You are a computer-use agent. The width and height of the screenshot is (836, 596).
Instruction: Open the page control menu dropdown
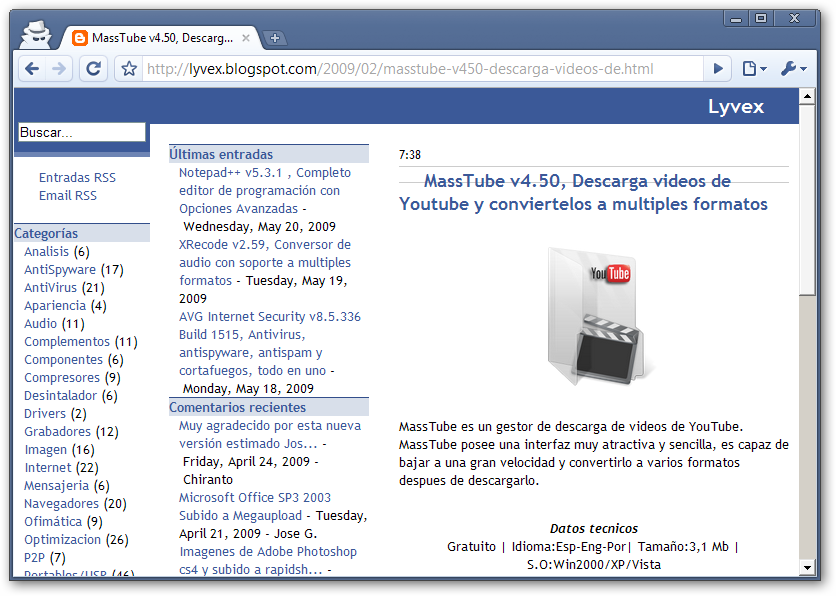pyautogui.click(x=754, y=69)
